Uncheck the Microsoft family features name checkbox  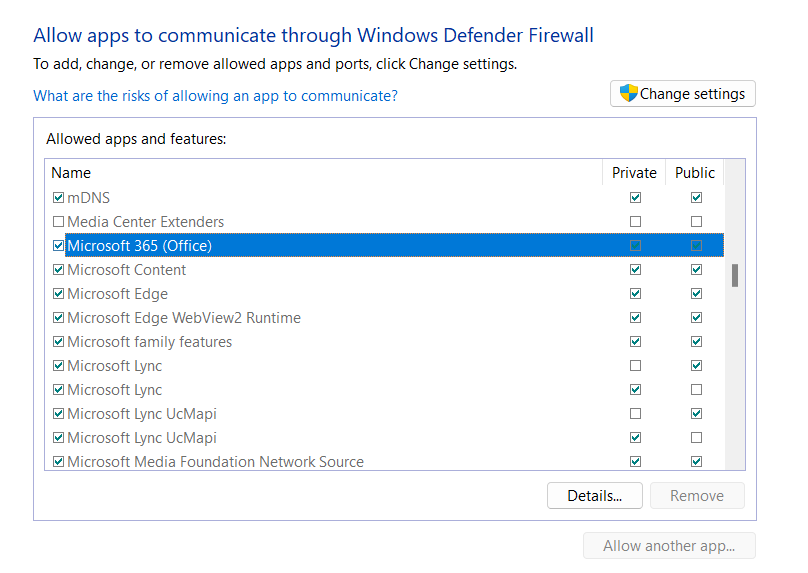[58, 341]
